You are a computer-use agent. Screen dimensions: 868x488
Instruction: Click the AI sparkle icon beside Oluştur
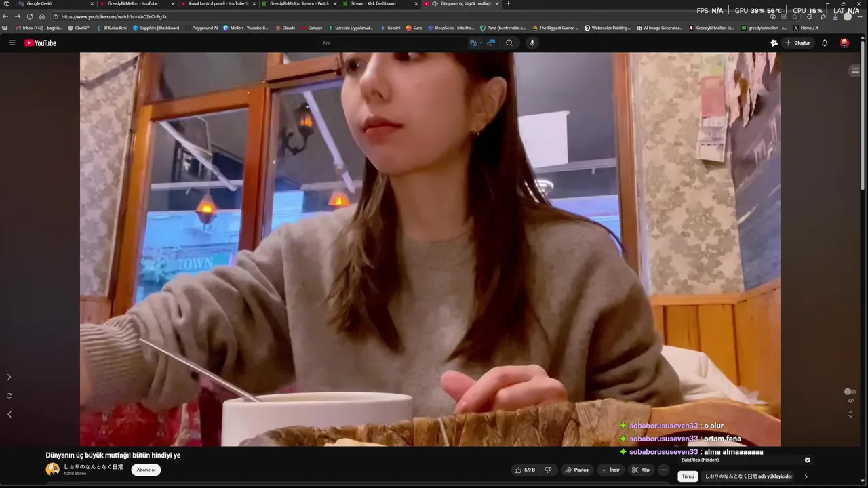tap(774, 43)
